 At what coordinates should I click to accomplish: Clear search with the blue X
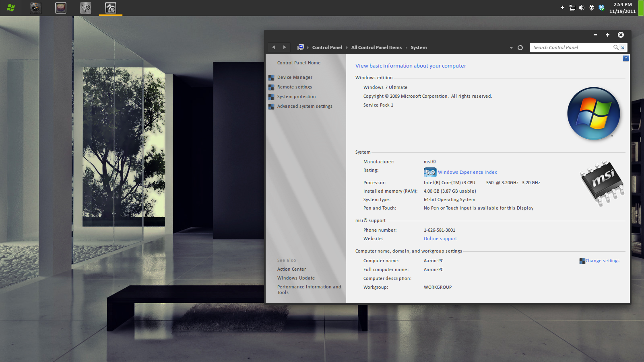623,47
